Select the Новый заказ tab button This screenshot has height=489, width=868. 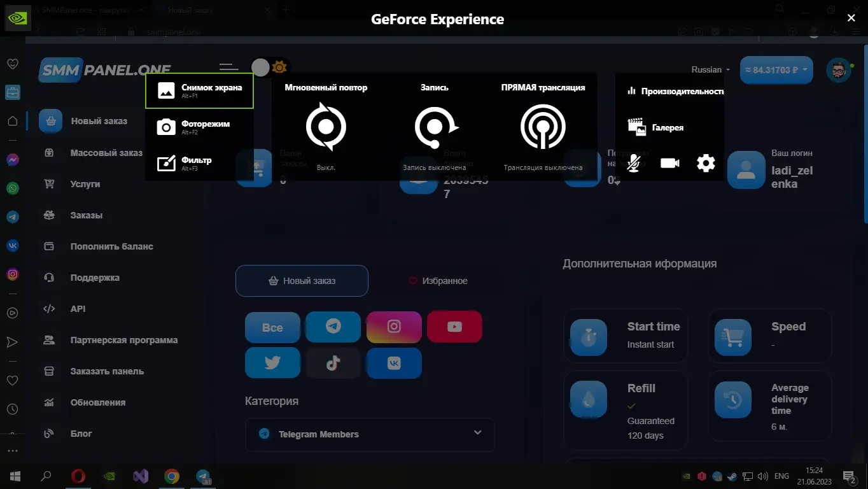coord(302,281)
